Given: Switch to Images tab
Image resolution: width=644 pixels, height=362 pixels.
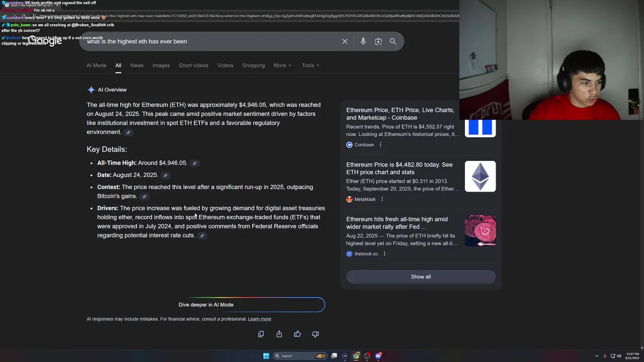Looking at the screenshot, I should coord(161,65).
